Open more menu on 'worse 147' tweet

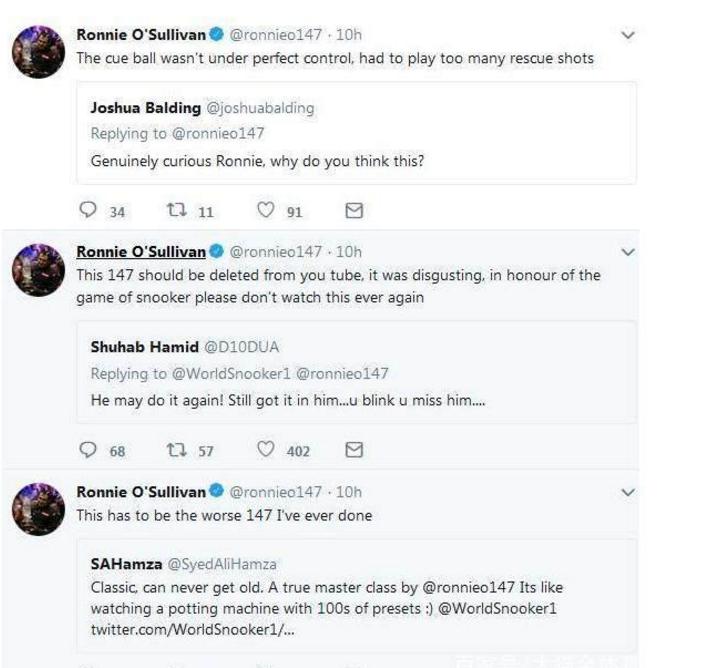(628, 492)
